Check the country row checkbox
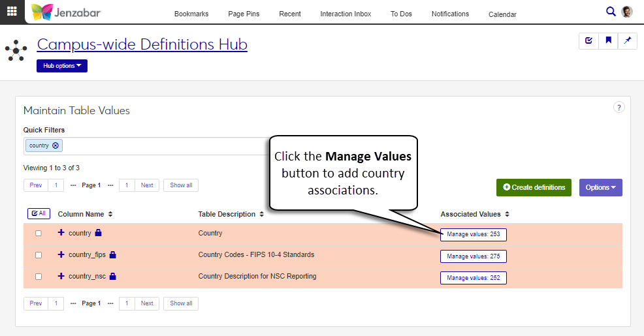This screenshot has width=644, height=336. pyautogui.click(x=39, y=233)
